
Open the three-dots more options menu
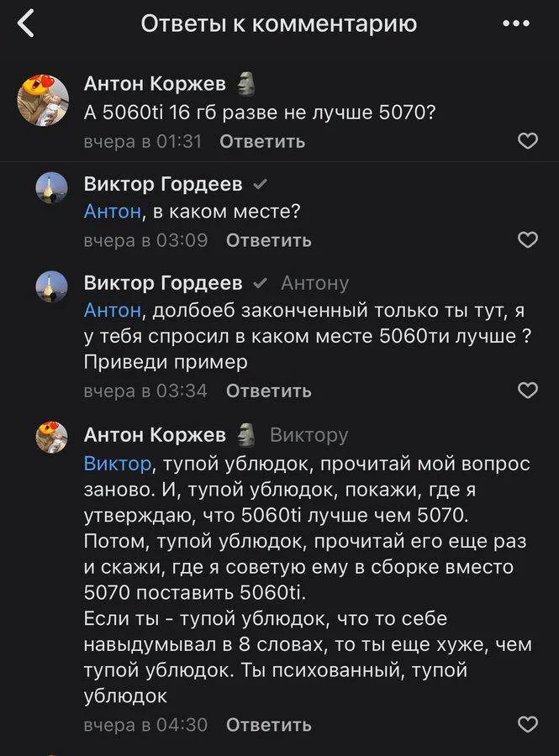pyautogui.click(x=515, y=24)
